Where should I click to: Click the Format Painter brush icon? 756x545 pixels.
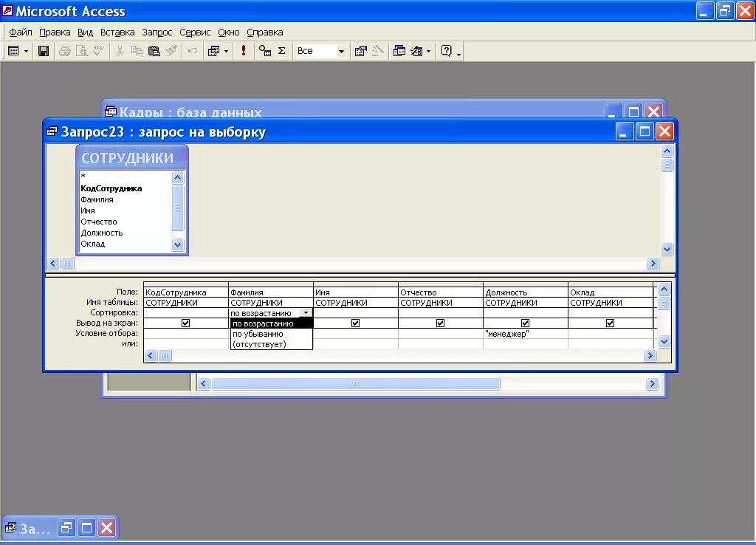tap(171, 51)
